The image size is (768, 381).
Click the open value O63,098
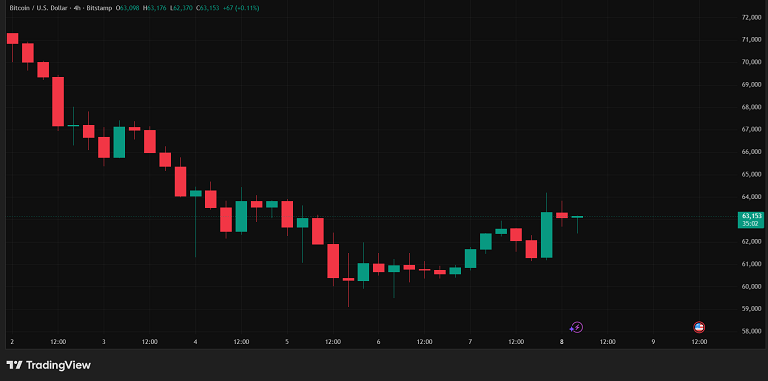(x=128, y=8)
